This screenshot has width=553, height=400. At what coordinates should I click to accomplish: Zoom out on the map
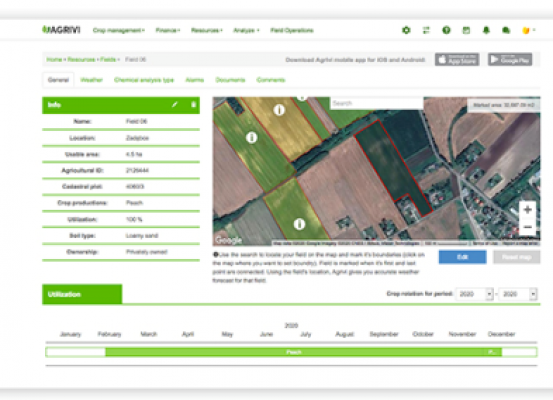click(528, 227)
